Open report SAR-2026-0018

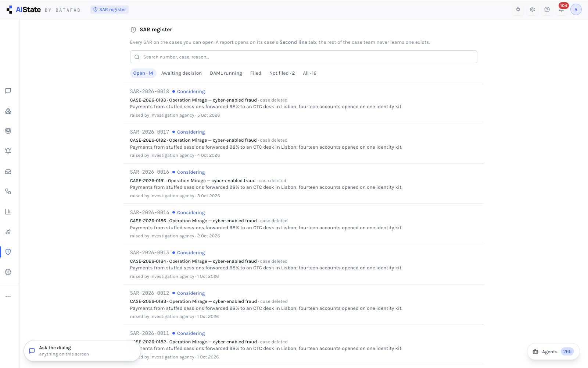[x=304, y=103]
